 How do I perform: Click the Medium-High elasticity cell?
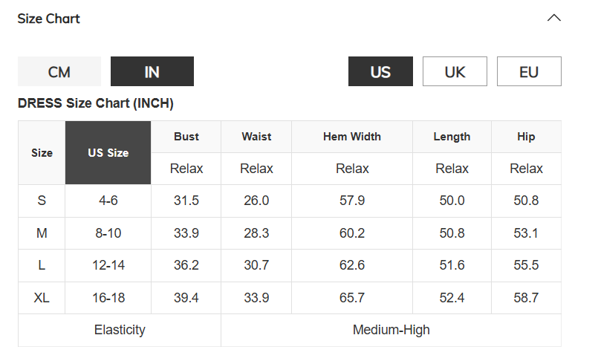[391, 330]
